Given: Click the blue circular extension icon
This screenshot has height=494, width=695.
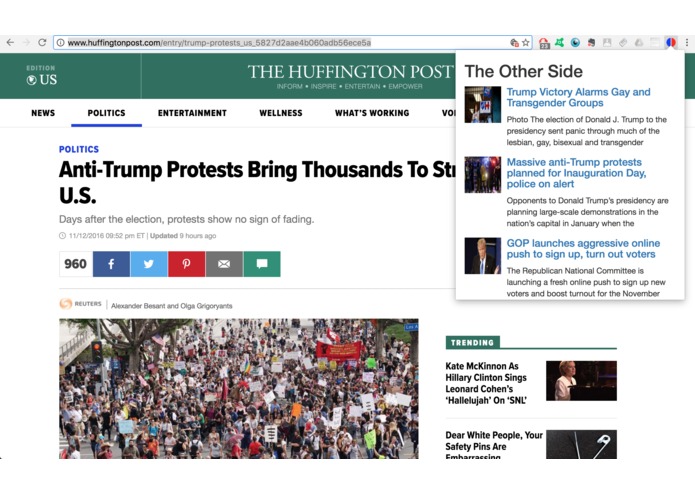Looking at the screenshot, I should (575, 43).
